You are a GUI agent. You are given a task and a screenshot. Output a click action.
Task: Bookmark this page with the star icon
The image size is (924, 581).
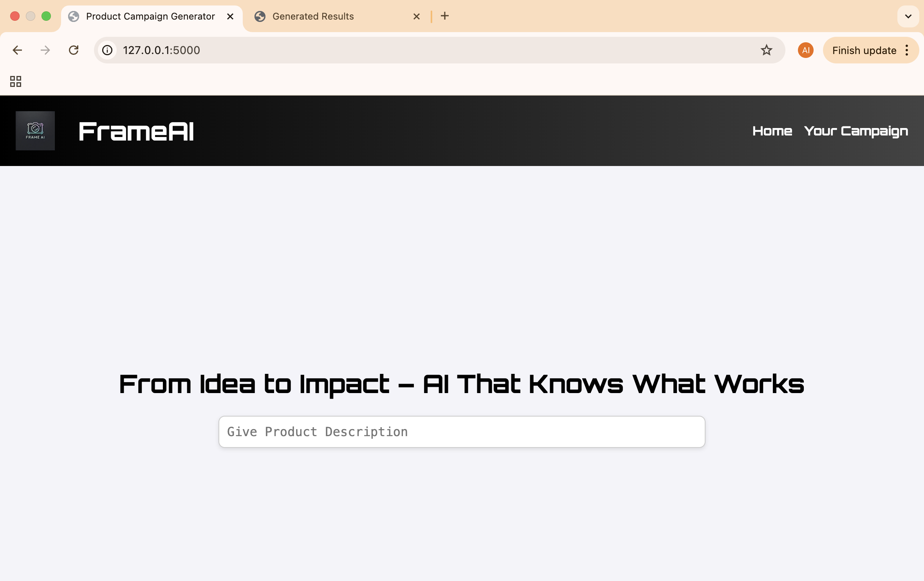766,50
